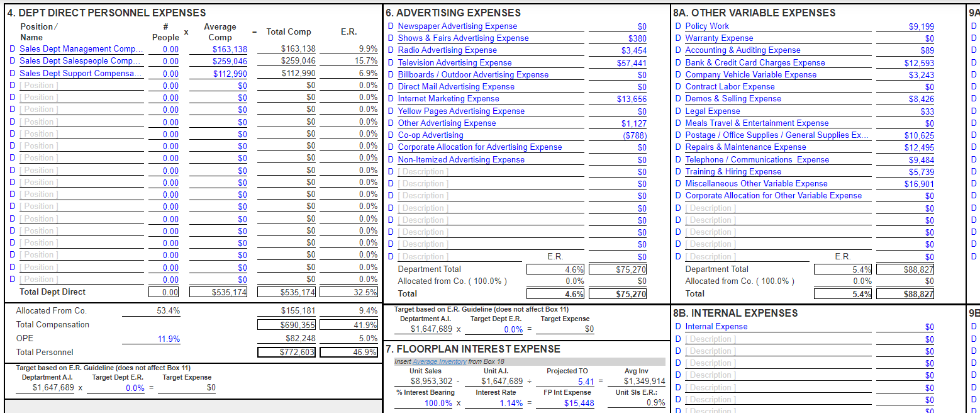Open Corporate Allocation for Other Variable Expense link
Screen dimensions: 980x413
coord(773,195)
